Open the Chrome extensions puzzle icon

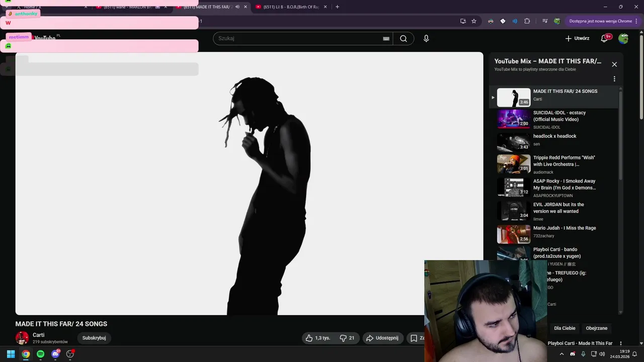(527, 21)
